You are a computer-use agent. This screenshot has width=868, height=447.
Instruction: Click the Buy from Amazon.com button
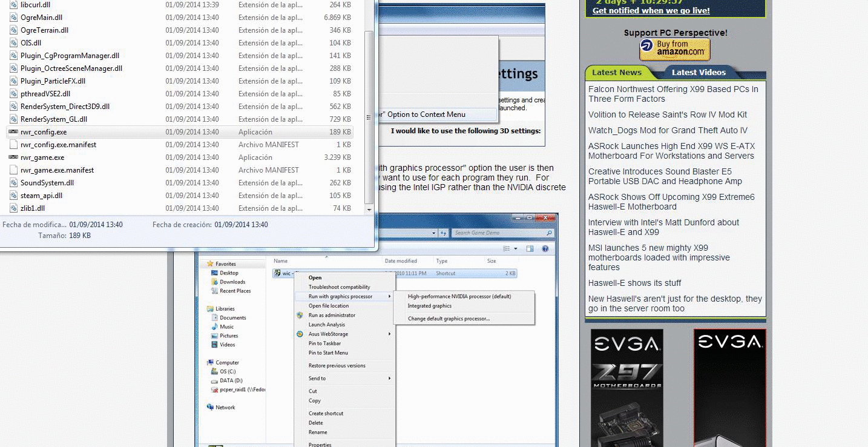[x=675, y=49]
